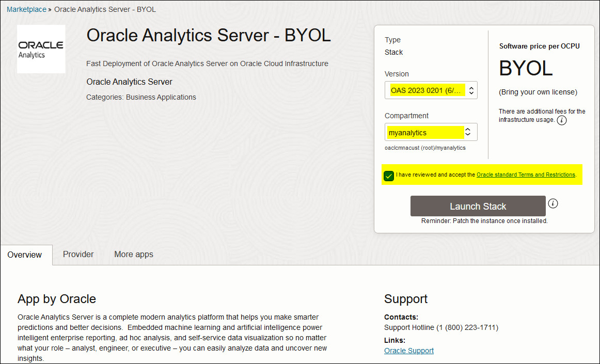Click the Oracle Analytics Server publisher name
Viewport: 600px width, 364px height.
click(129, 82)
